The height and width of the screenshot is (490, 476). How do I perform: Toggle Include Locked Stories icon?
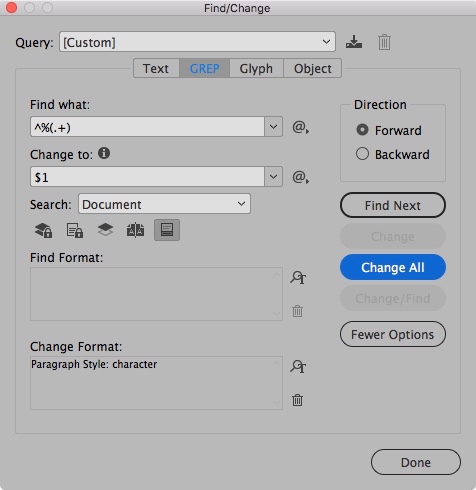[x=75, y=230]
